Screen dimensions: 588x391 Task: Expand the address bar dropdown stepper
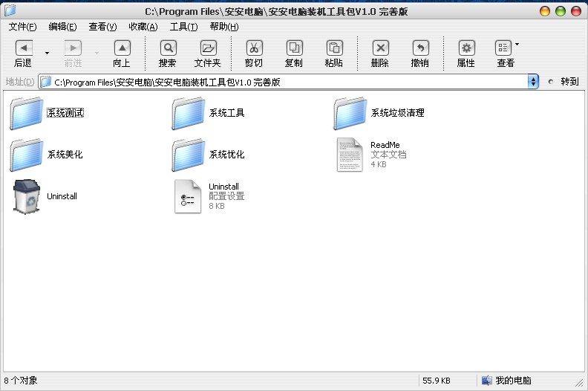[x=533, y=82]
